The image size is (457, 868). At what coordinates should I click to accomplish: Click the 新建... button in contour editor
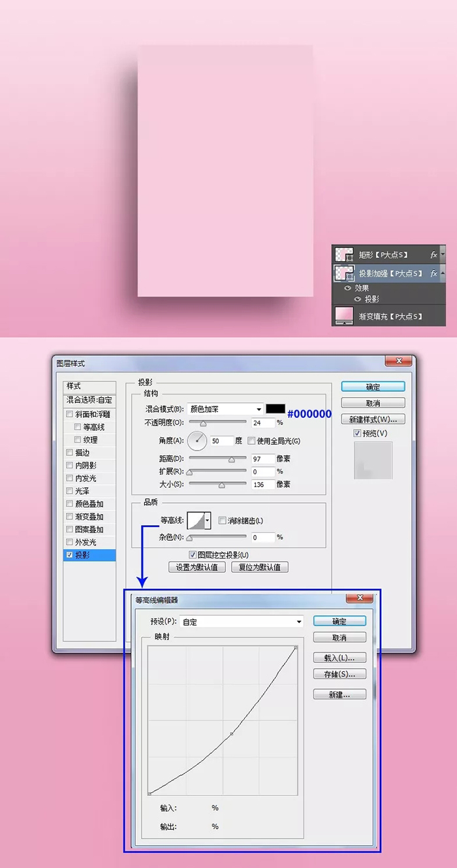[x=339, y=694]
